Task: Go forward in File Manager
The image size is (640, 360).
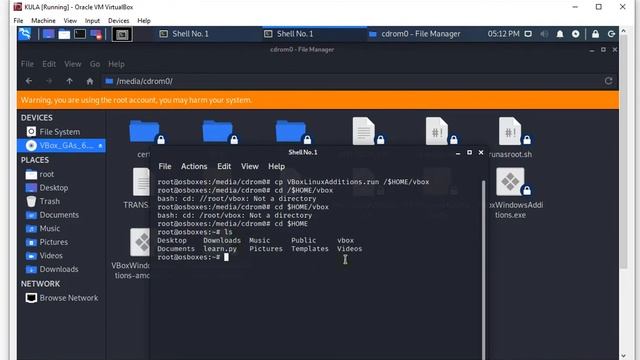Action: click(x=49, y=81)
